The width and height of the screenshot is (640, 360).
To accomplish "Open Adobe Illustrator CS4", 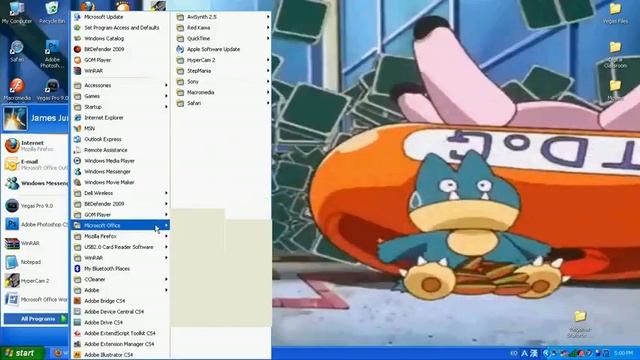I will pyautogui.click(x=120, y=355).
